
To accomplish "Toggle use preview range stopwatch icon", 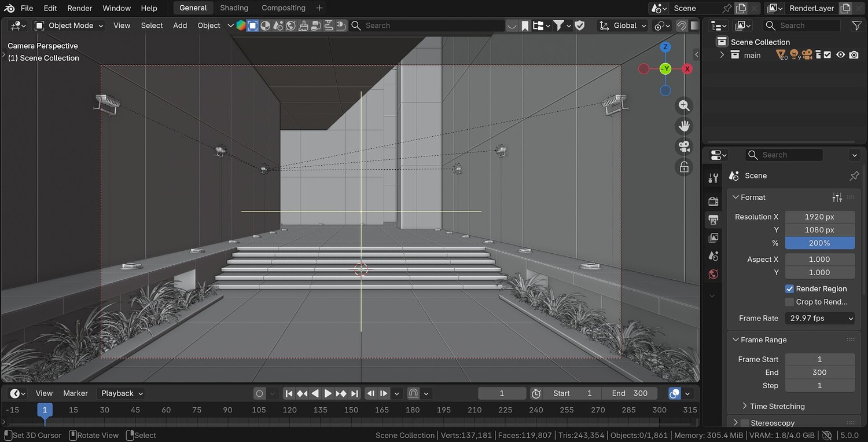I will coord(536,393).
